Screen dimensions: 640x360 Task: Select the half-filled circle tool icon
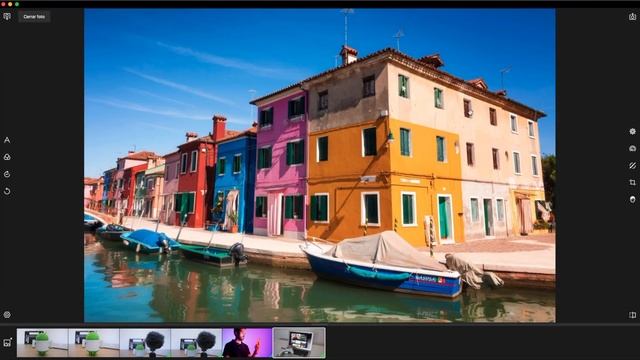632,200
